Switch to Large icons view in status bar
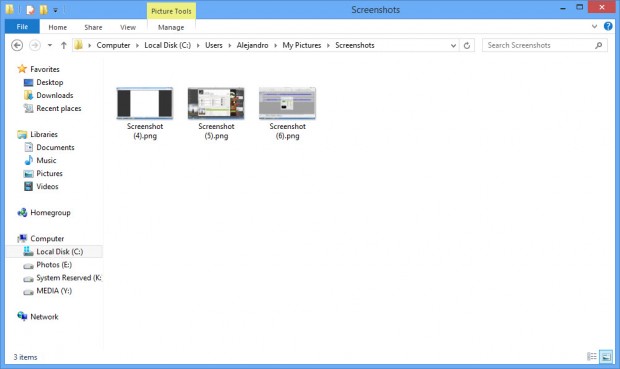Viewport: 620px width, 369px height. click(606, 357)
